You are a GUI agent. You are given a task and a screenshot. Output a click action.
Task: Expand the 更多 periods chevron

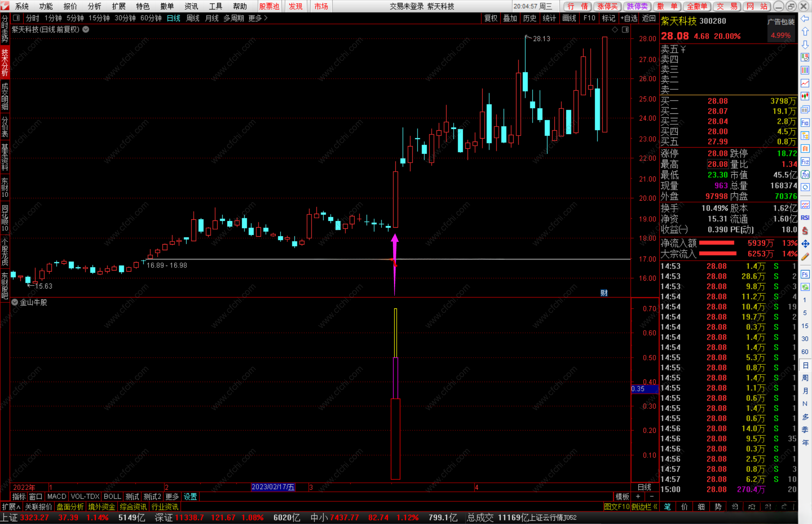266,18
